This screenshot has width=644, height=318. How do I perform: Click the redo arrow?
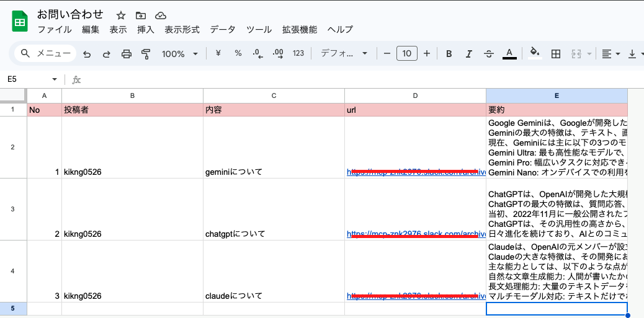106,54
